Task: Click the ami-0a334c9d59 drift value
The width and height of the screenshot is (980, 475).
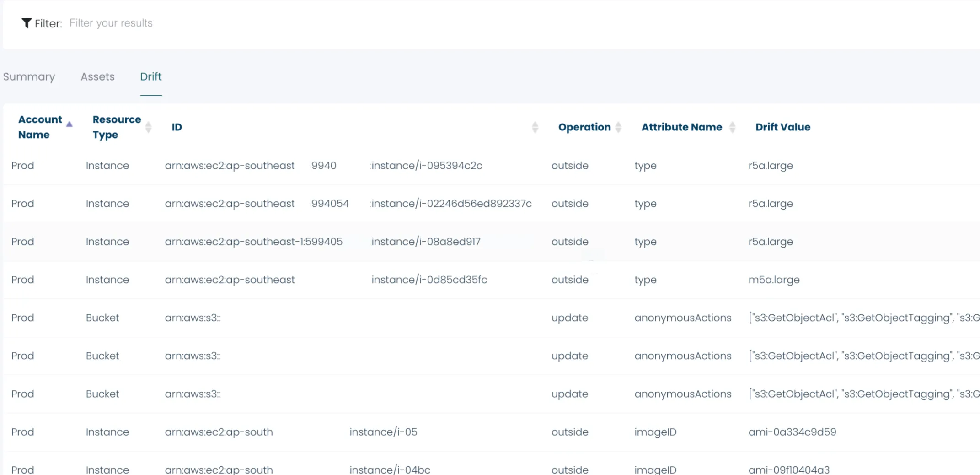Action: point(792,432)
